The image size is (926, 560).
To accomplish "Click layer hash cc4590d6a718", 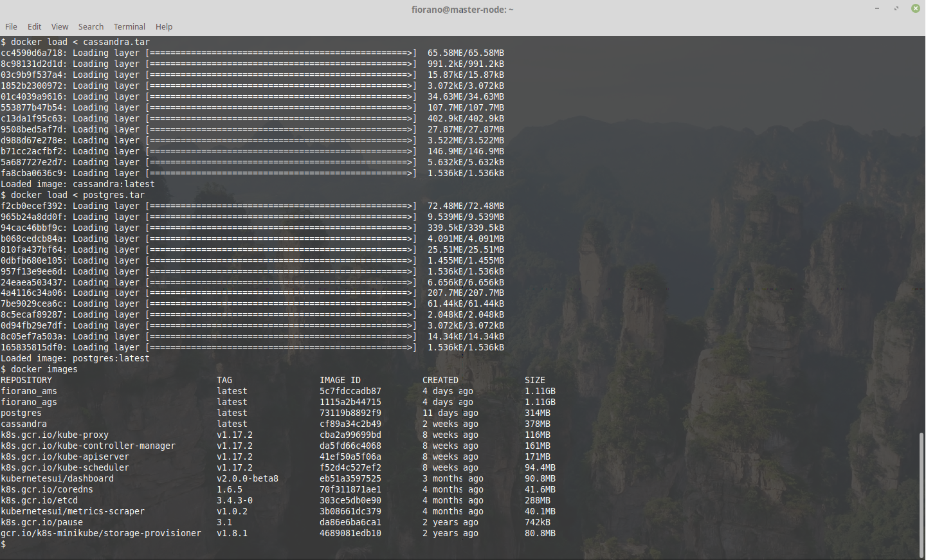I will pos(32,53).
